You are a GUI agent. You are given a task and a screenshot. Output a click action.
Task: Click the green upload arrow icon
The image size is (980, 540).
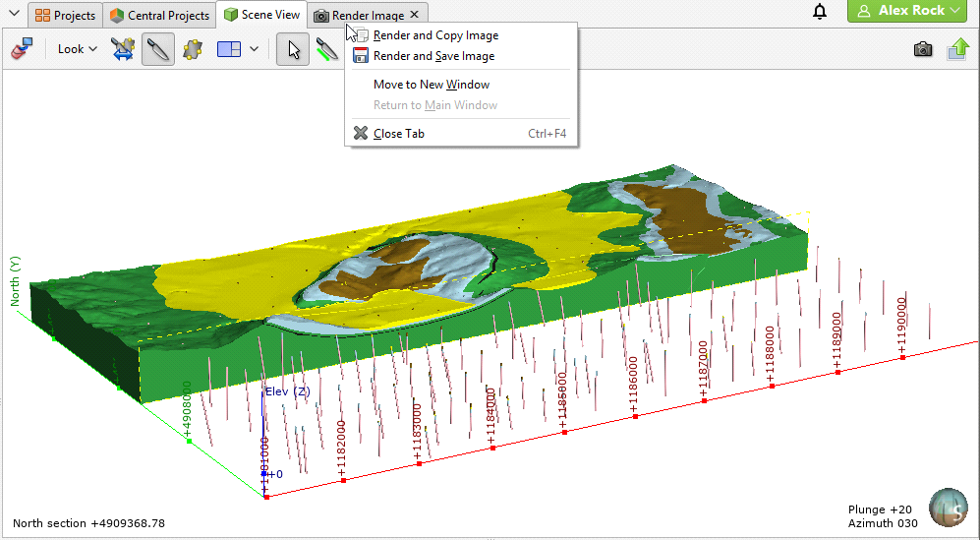click(958, 49)
